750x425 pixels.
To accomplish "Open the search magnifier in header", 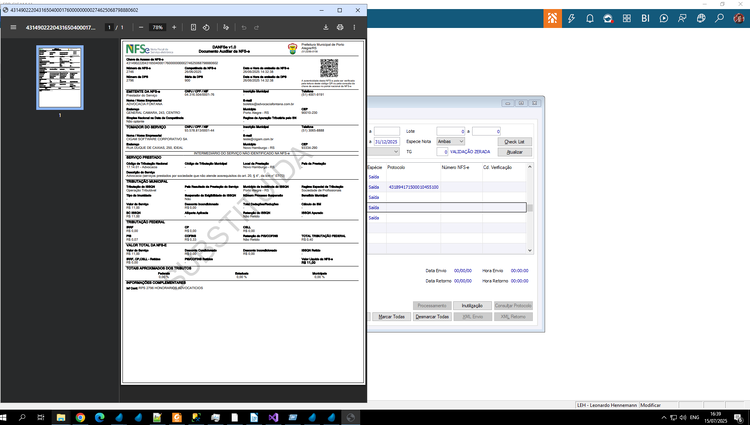I will pos(719,18).
